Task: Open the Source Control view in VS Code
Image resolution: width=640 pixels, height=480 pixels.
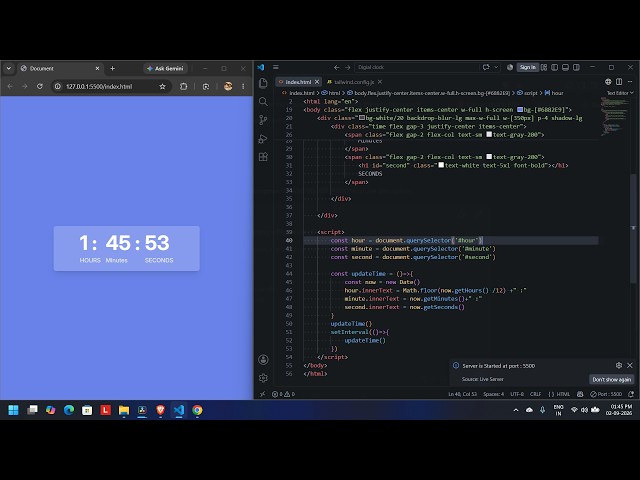Action: pos(263,120)
